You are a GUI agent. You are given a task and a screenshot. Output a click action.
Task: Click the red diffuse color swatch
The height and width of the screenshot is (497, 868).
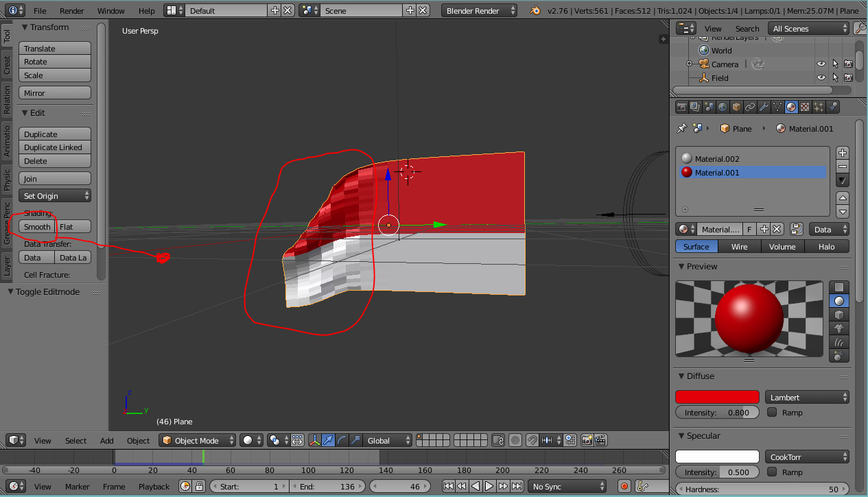[x=717, y=397]
